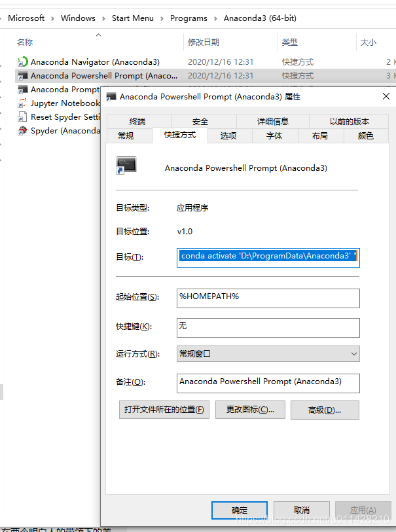Screen dimensions: 396x532
Task: Select the Anaconda Powershell Prompt file name
Action: [104, 76]
